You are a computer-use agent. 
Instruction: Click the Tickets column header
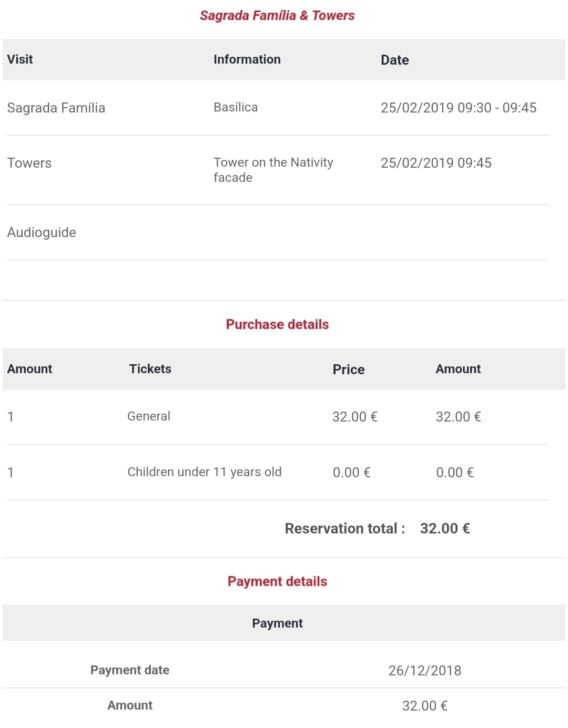point(150,369)
